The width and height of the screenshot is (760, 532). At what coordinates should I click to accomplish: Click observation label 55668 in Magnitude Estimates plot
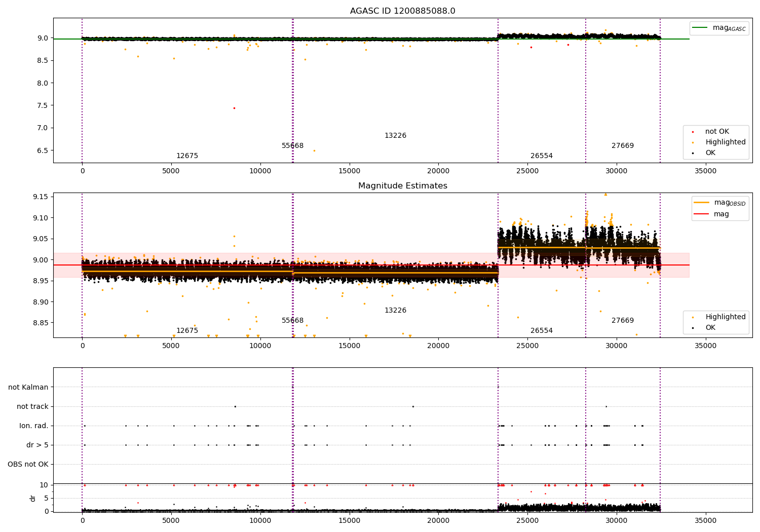coord(293,321)
